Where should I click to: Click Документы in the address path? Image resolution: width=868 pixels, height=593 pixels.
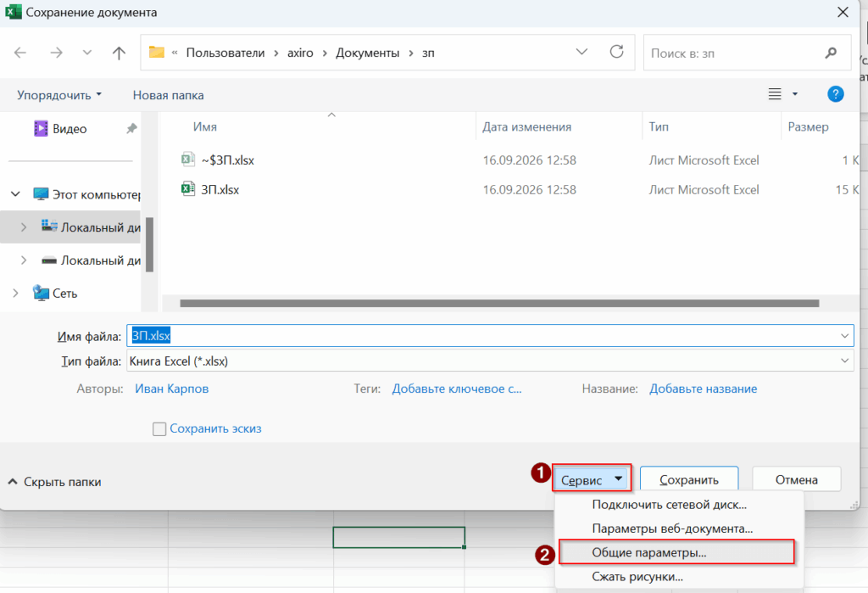click(368, 53)
